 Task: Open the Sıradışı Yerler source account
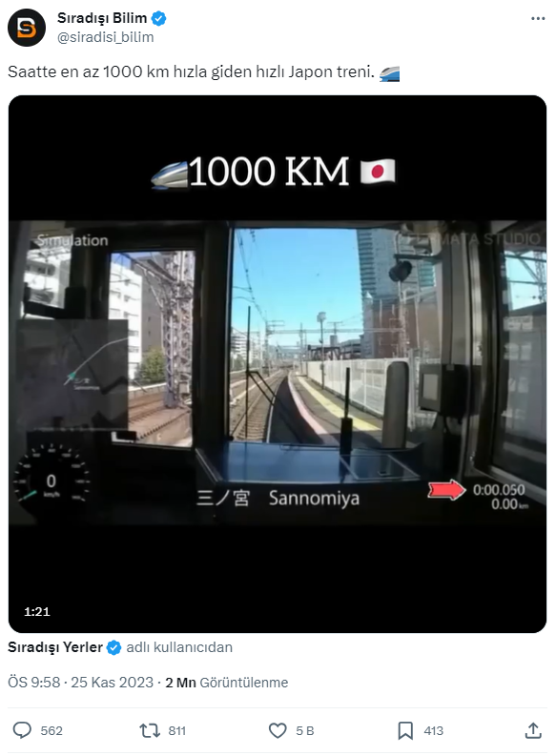[55, 647]
